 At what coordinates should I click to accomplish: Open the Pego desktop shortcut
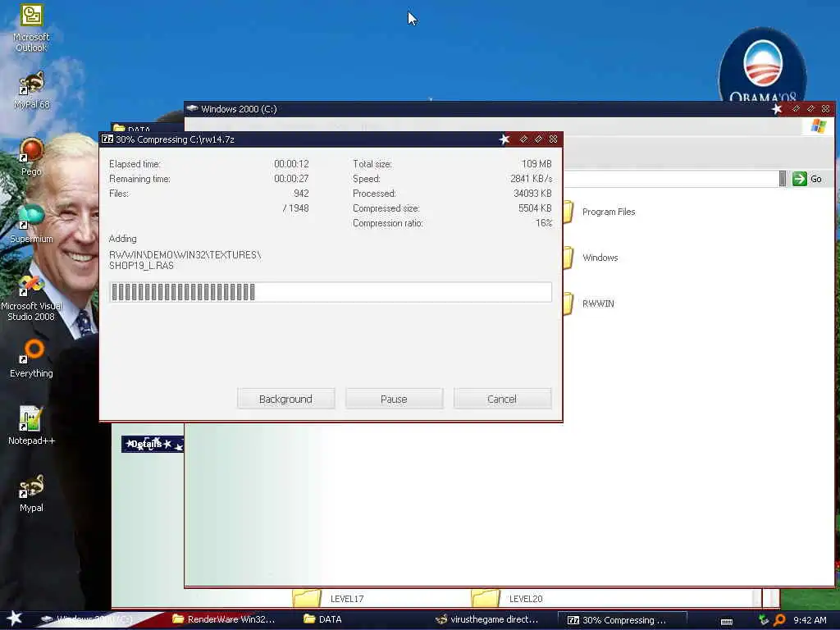31,157
